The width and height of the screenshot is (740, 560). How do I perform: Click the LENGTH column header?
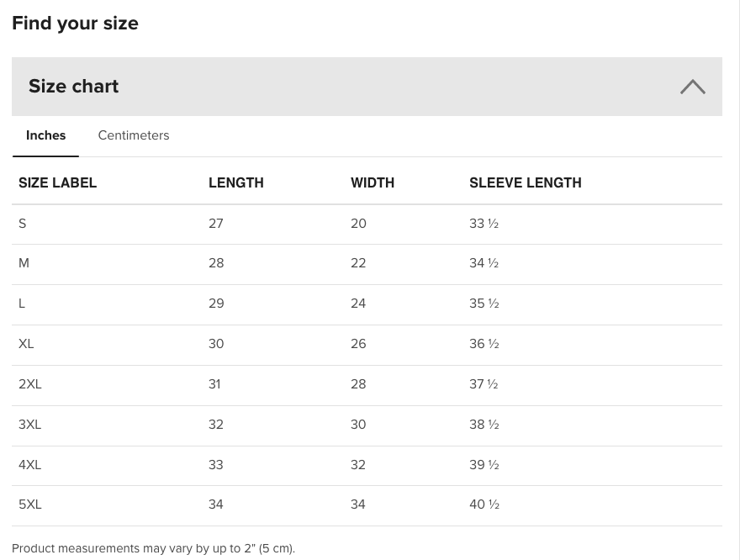click(236, 183)
